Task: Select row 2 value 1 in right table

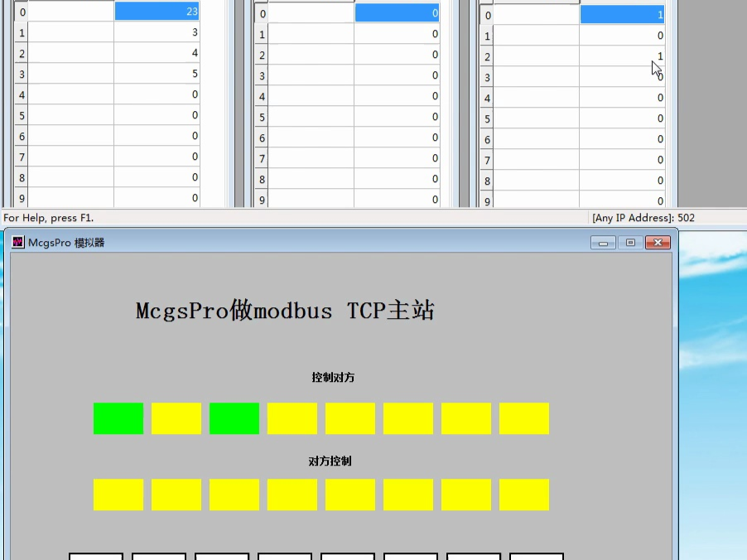Action: [x=622, y=56]
